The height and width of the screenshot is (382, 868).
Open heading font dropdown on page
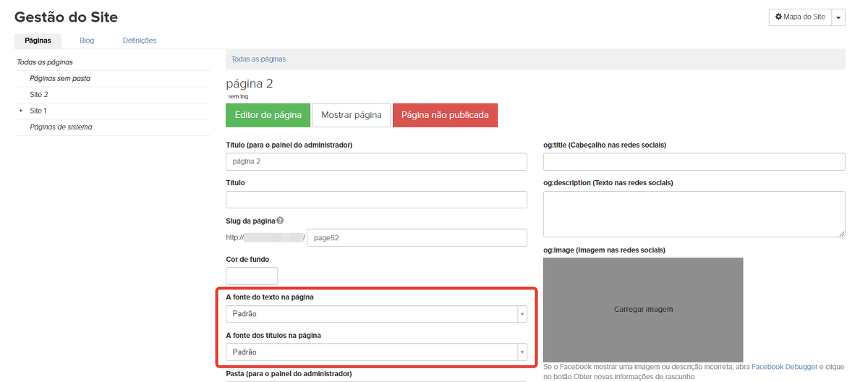click(x=376, y=352)
